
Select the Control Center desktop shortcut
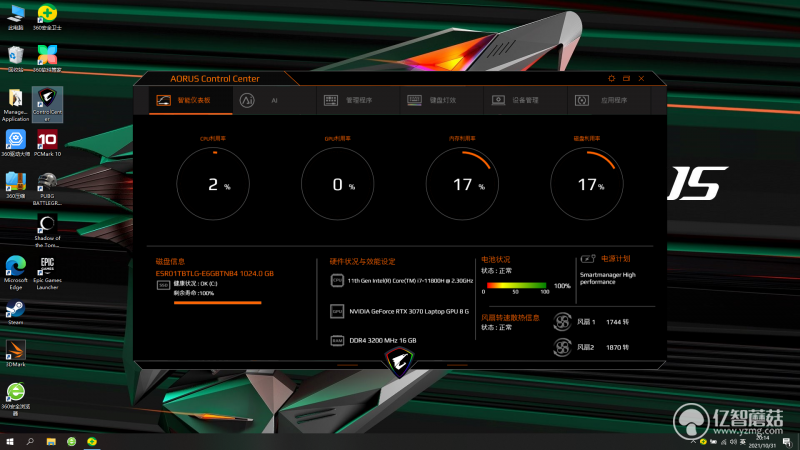pos(47,105)
